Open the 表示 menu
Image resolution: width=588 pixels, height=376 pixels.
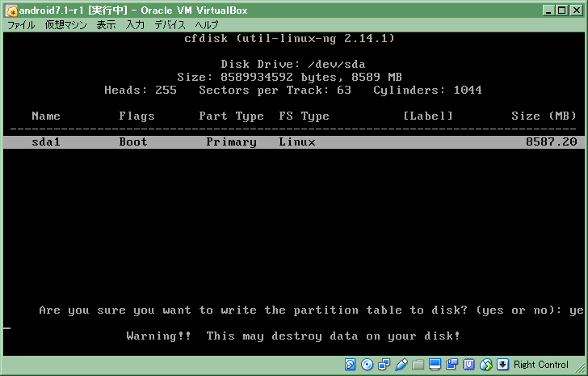coord(106,25)
